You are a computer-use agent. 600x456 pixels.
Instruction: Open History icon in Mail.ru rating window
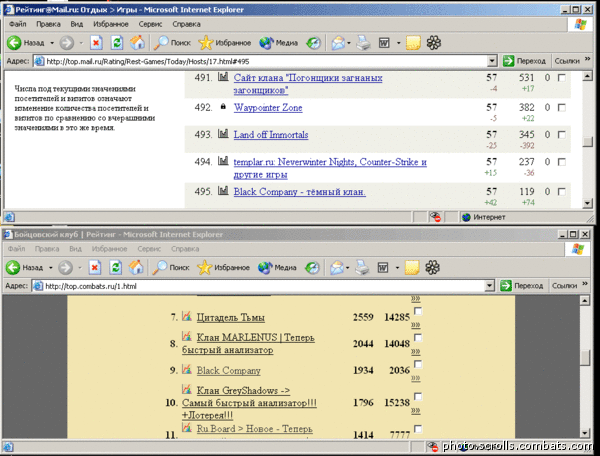[313, 43]
